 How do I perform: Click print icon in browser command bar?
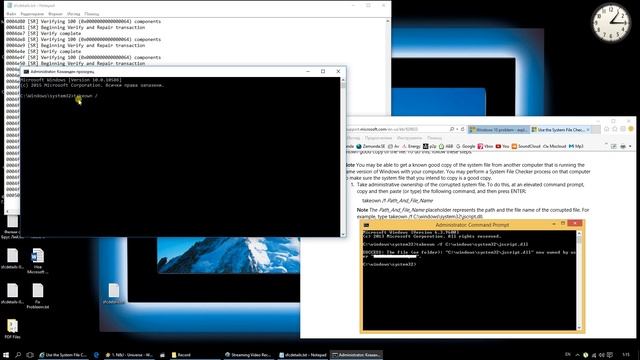tap(623, 146)
